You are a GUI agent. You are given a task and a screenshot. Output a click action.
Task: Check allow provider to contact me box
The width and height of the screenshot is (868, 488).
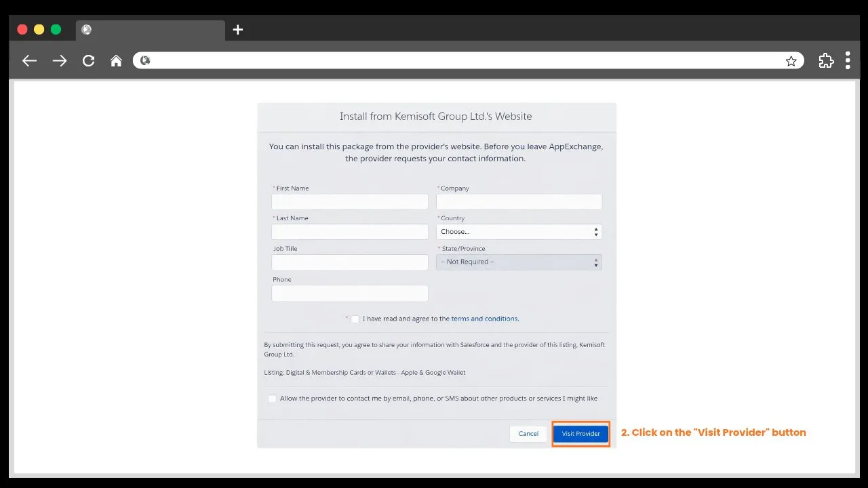click(272, 399)
